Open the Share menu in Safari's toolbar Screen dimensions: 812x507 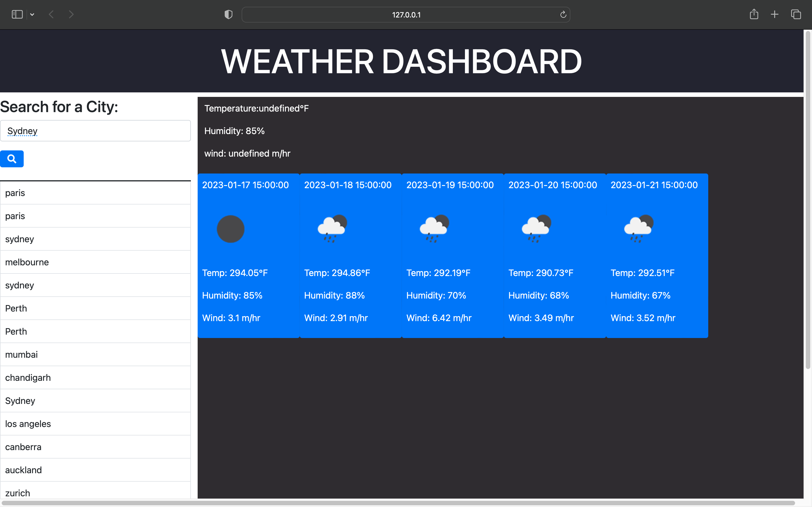pyautogui.click(x=754, y=14)
